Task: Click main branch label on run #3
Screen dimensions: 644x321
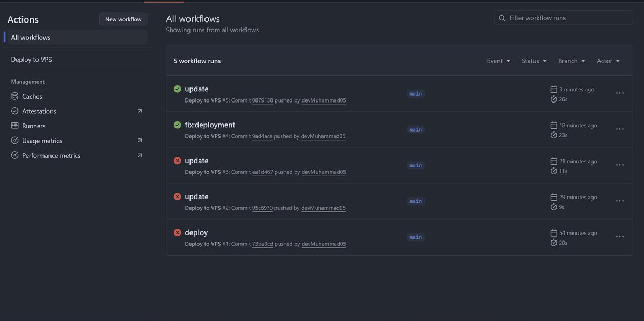Action: pyautogui.click(x=415, y=166)
